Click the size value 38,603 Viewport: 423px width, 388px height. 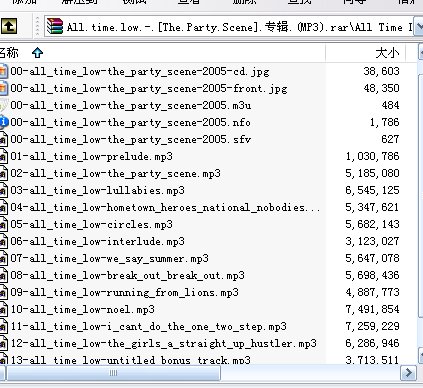(x=381, y=71)
